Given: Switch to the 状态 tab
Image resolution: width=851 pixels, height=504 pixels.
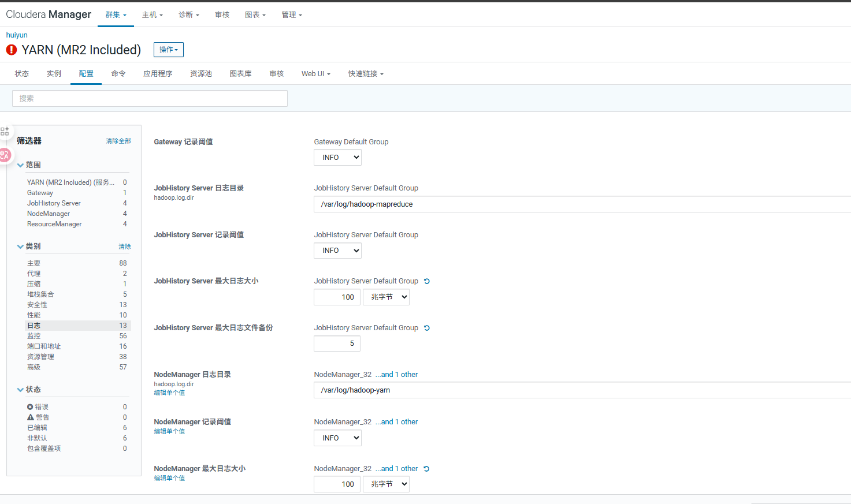Looking at the screenshot, I should click(22, 74).
